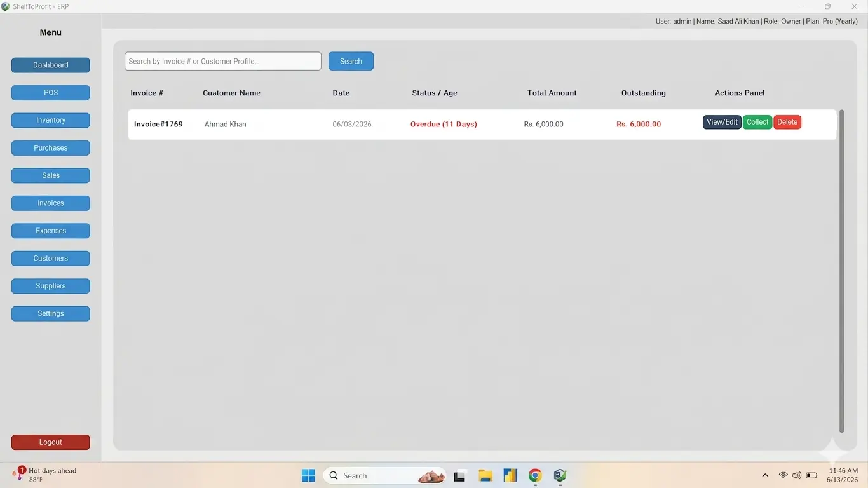Click the black Task View taskbar icon
Screen dimensions: 868x488
coord(459,475)
